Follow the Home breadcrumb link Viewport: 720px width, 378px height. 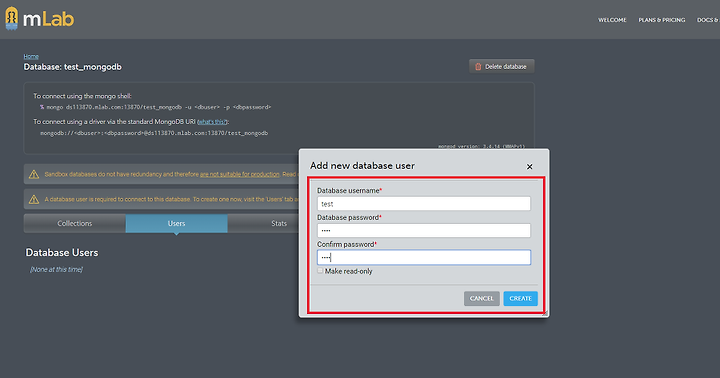[31, 56]
